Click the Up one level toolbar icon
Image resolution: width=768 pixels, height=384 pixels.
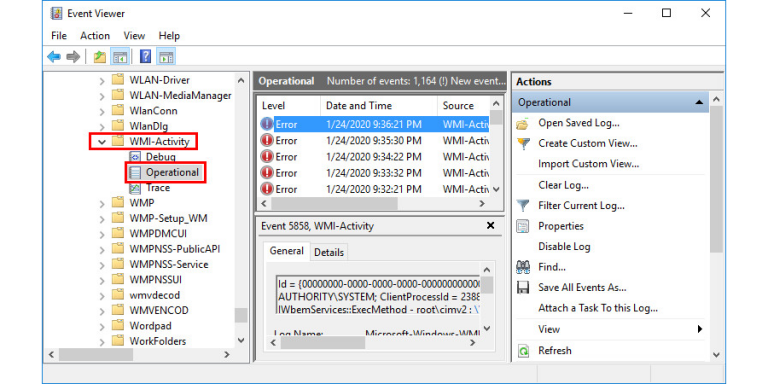[x=100, y=57]
